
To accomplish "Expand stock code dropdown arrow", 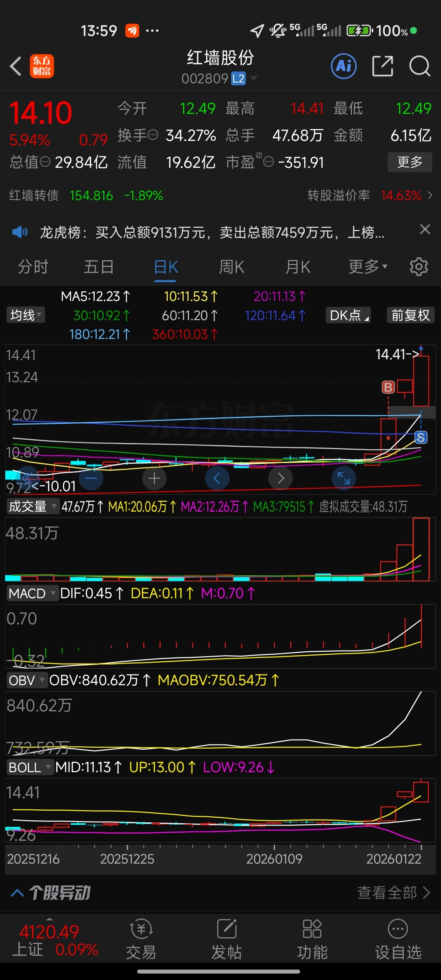I will (254, 78).
